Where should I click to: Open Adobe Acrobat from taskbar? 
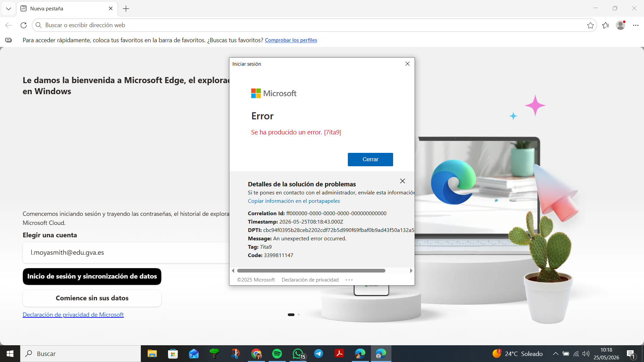339,354
